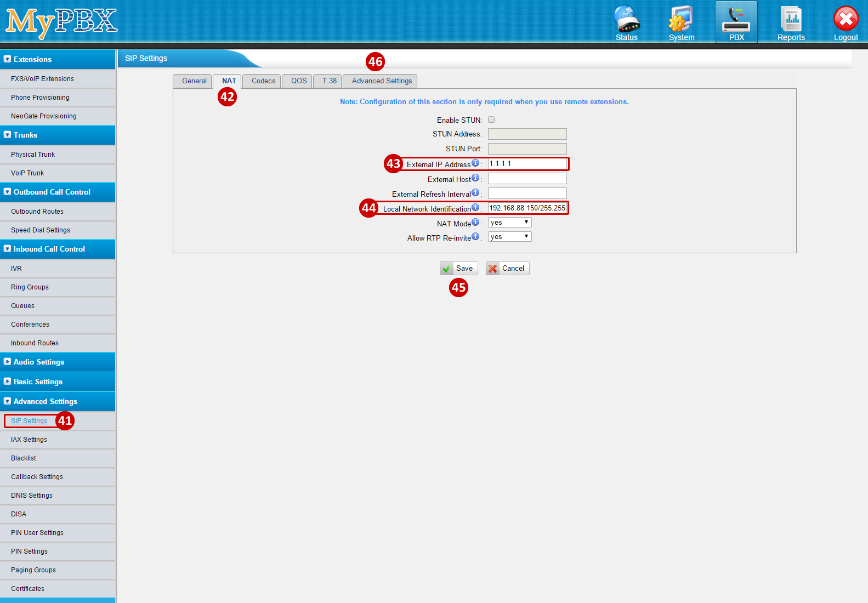Viewport: 868px width, 603px height.
Task: Expand the Basic Settings sidebar section
Action: point(38,382)
